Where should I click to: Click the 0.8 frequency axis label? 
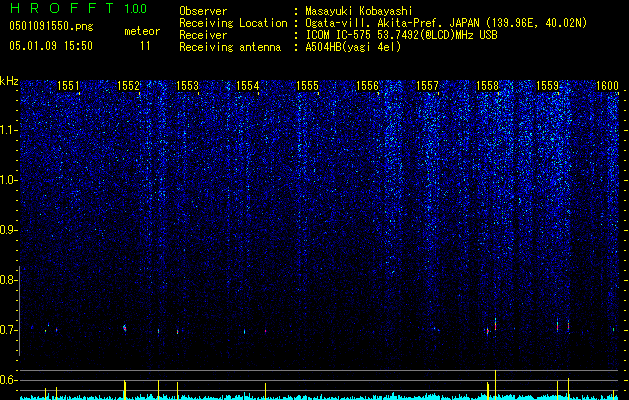(8, 280)
